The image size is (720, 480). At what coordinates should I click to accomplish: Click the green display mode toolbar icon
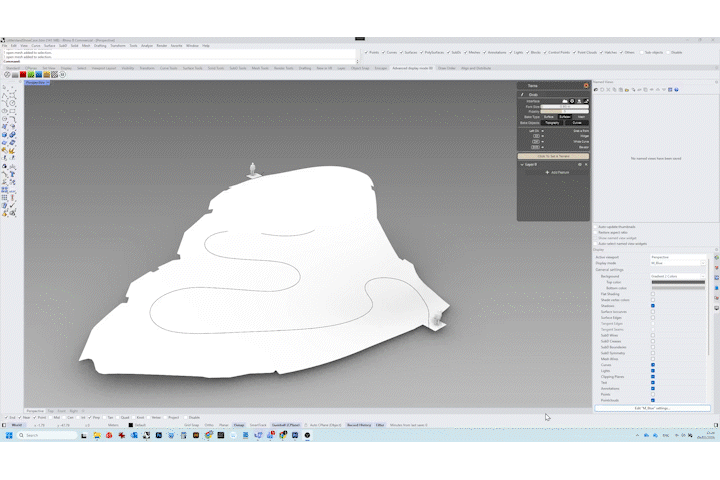[31, 74]
